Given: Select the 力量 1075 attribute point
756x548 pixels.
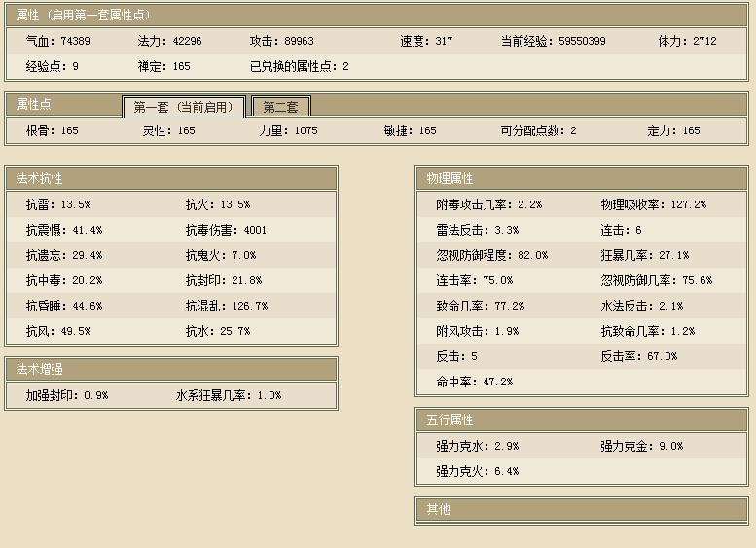Looking at the screenshot, I should (288, 130).
